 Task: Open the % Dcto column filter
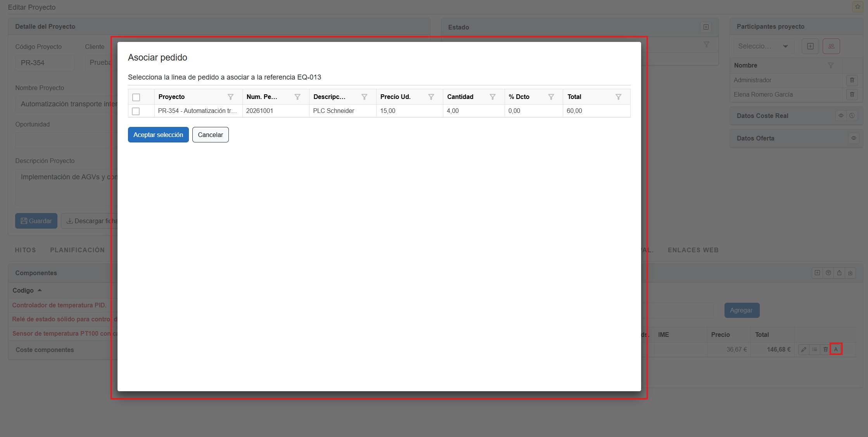pos(551,97)
